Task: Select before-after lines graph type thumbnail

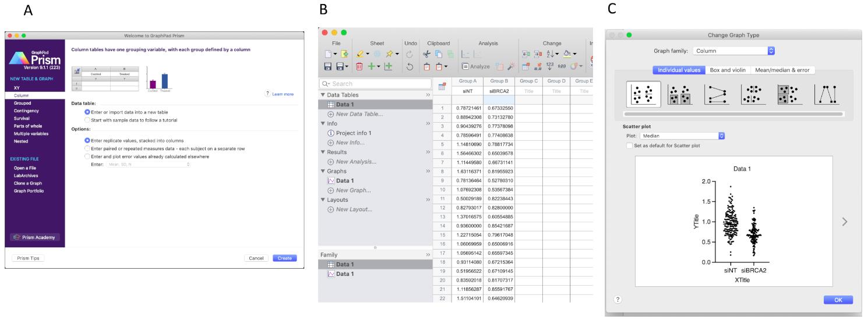Action: pyautogui.click(x=716, y=94)
